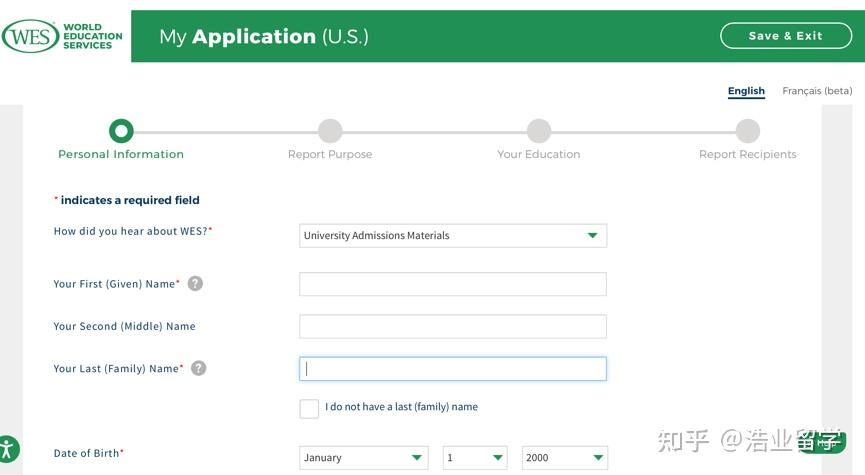Expand the birth month January dropdown
This screenshot has height=475, width=865.
pyautogui.click(x=363, y=458)
